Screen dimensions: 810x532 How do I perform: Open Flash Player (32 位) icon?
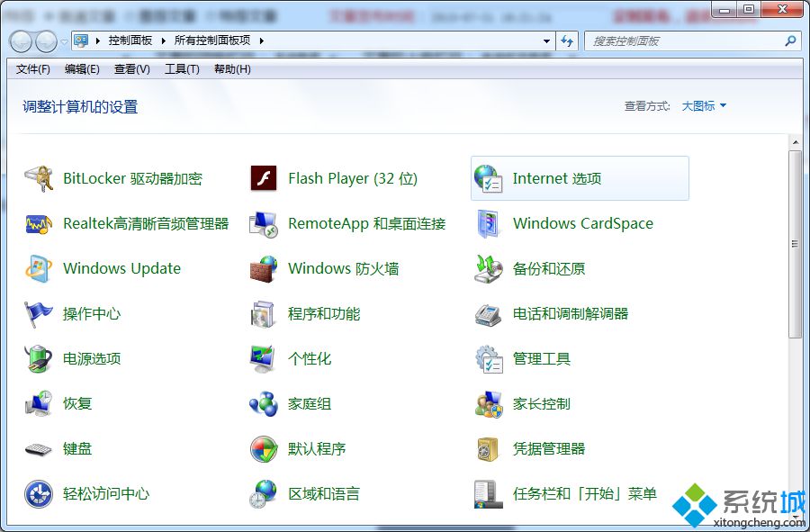tap(264, 179)
